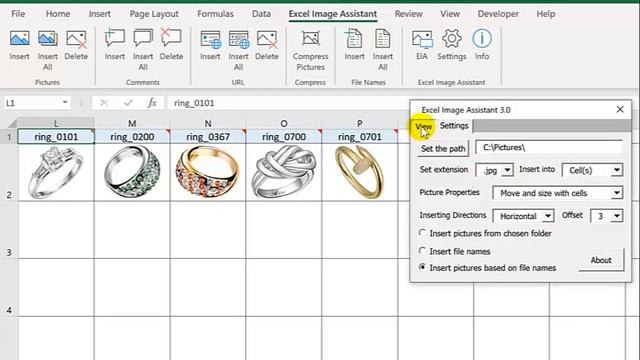Open the Insert ribbon tab
The image size is (640, 360).
[x=100, y=13]
